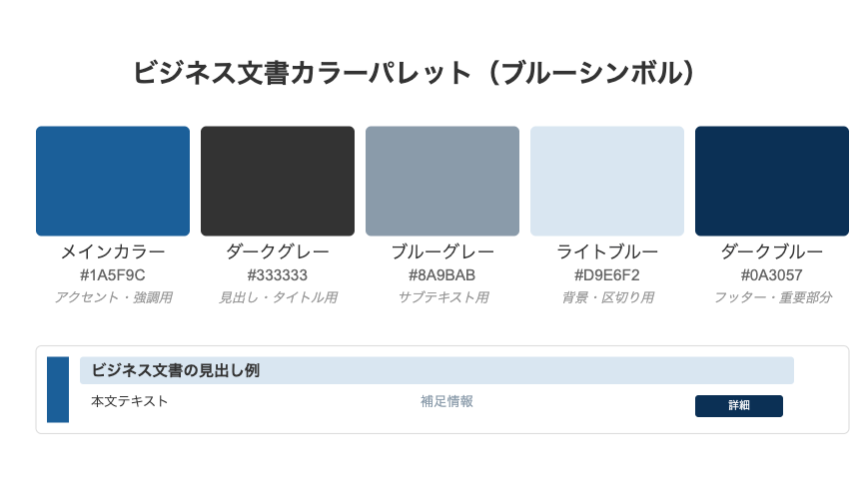
Task: Click the #0A3057 hex code text
Action: (772, 275)
